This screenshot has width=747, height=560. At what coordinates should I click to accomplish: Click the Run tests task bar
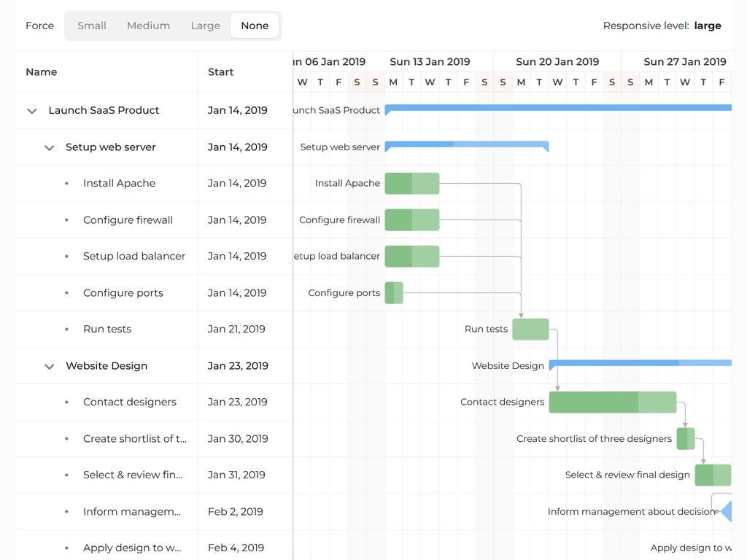tap(530, 330)
